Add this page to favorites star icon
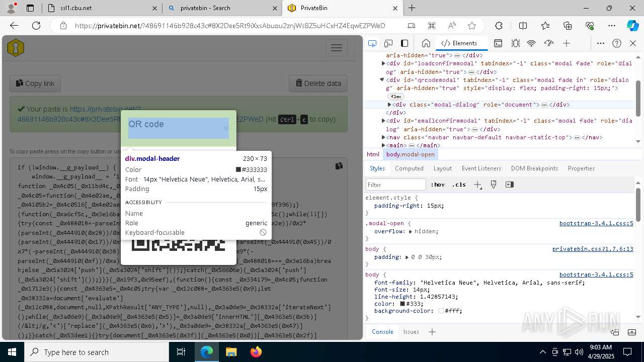The height and width of the screenshot is (362, 644). pos(471,26)
